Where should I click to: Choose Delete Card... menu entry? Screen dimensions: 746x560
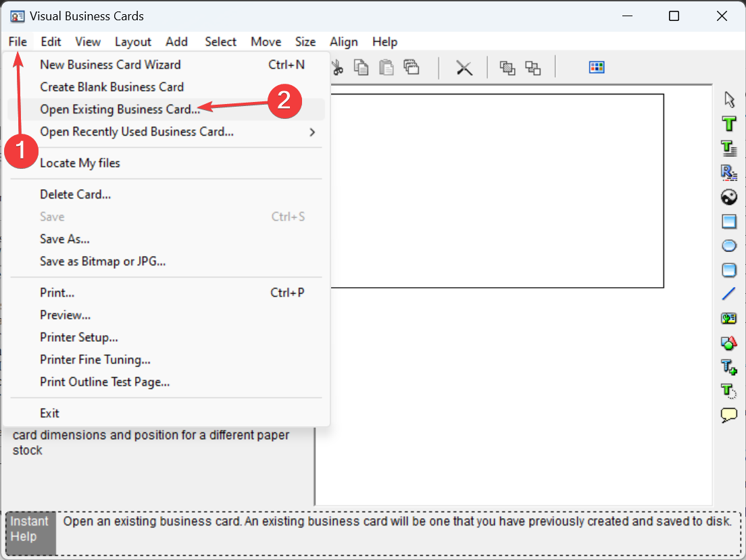click(166, 195)
